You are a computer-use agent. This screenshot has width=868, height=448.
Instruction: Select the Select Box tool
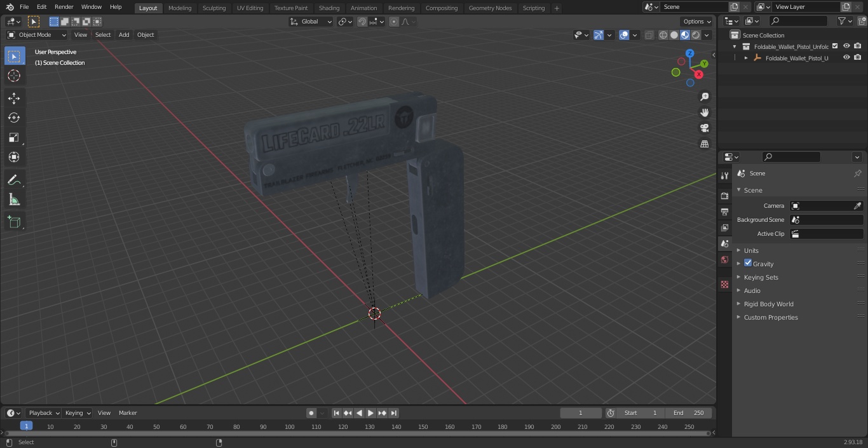click(x=15, y=56)
